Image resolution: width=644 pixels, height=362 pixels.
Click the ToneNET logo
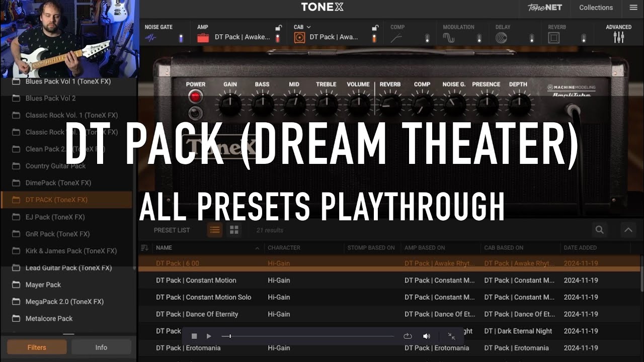click(x=544, y=8)
